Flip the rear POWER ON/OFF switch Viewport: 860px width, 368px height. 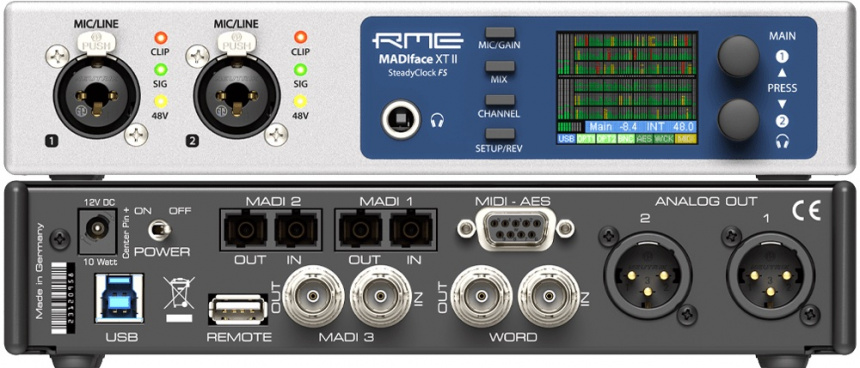pos(160,229)
